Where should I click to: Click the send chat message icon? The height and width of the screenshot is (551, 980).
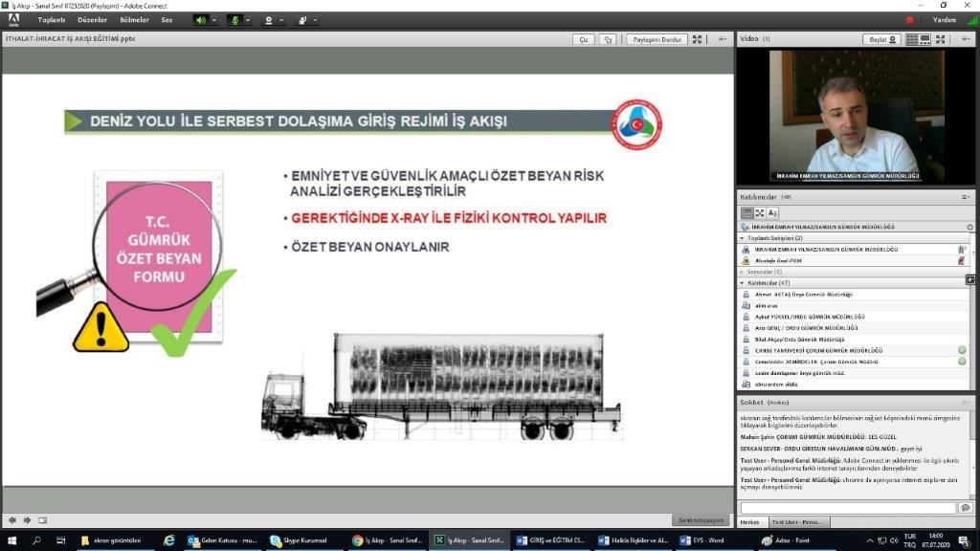[x=965, y=508]
